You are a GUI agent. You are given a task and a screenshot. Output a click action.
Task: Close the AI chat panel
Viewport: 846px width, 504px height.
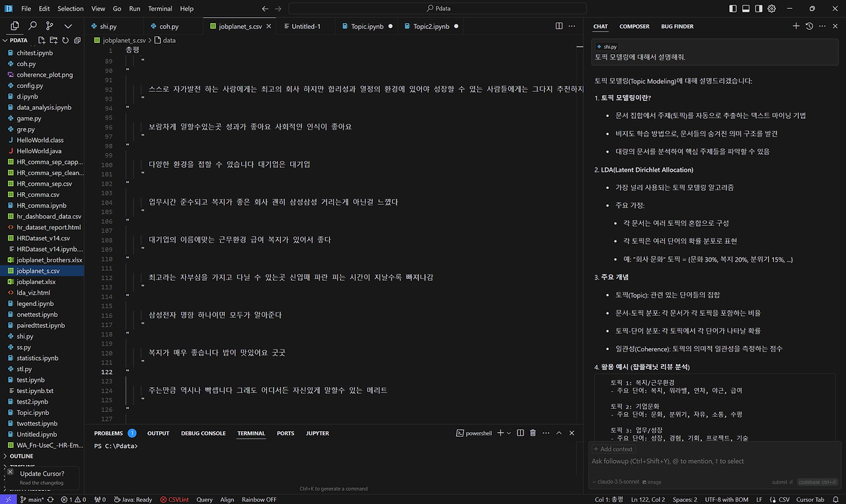(x=836, y=26)
